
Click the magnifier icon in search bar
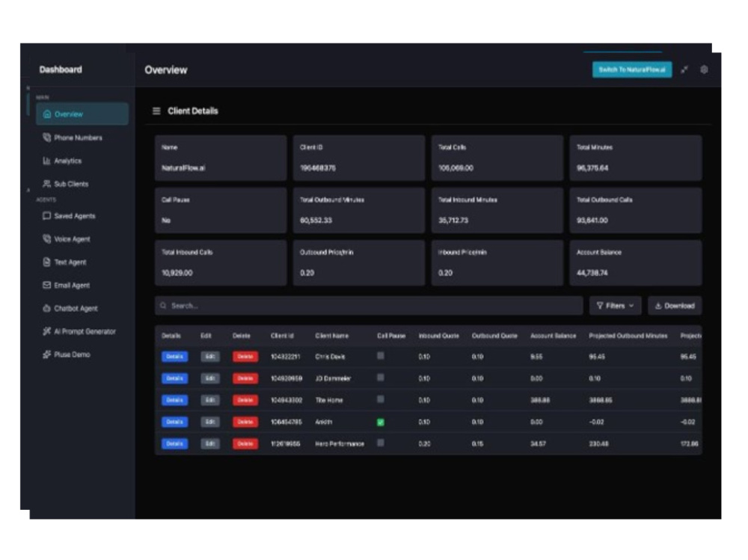[163, 306]
